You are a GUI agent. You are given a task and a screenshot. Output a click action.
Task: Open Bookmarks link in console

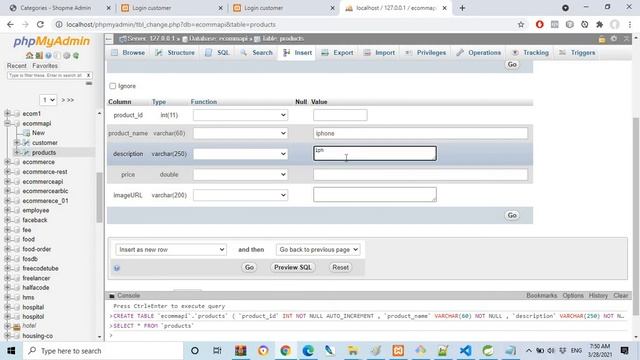pos(541,296)
